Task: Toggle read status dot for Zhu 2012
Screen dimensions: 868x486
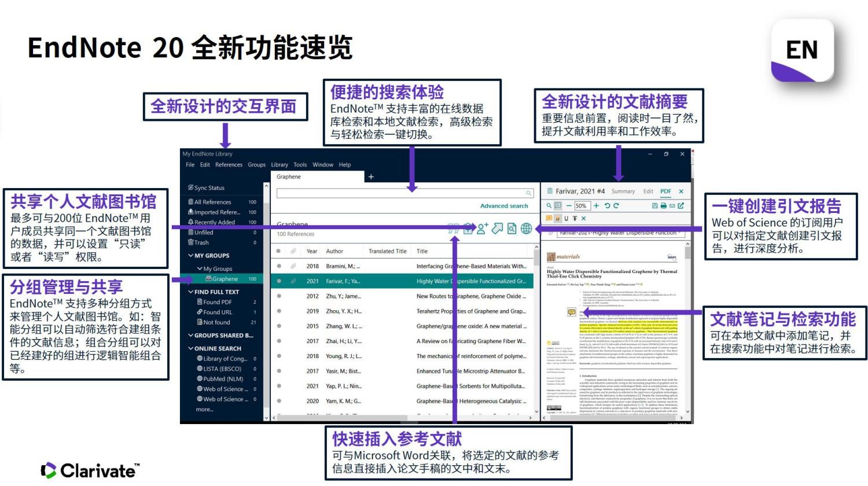Action: click(x=278, y=296)
